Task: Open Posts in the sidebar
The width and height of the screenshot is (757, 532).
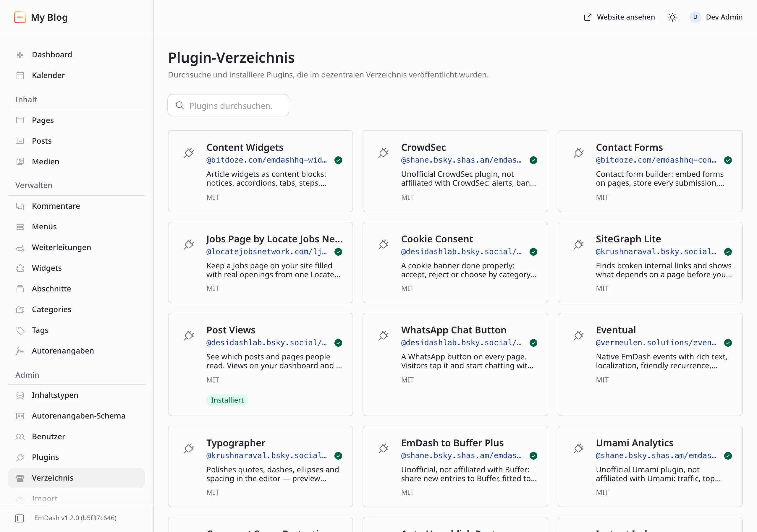Action: 77,141
